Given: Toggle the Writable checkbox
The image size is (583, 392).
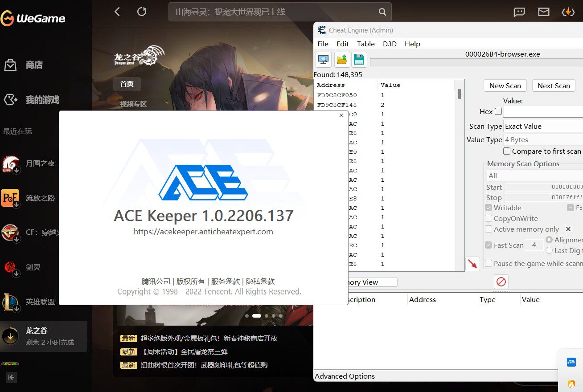Looking at the screenshot, I should (489, 208).
